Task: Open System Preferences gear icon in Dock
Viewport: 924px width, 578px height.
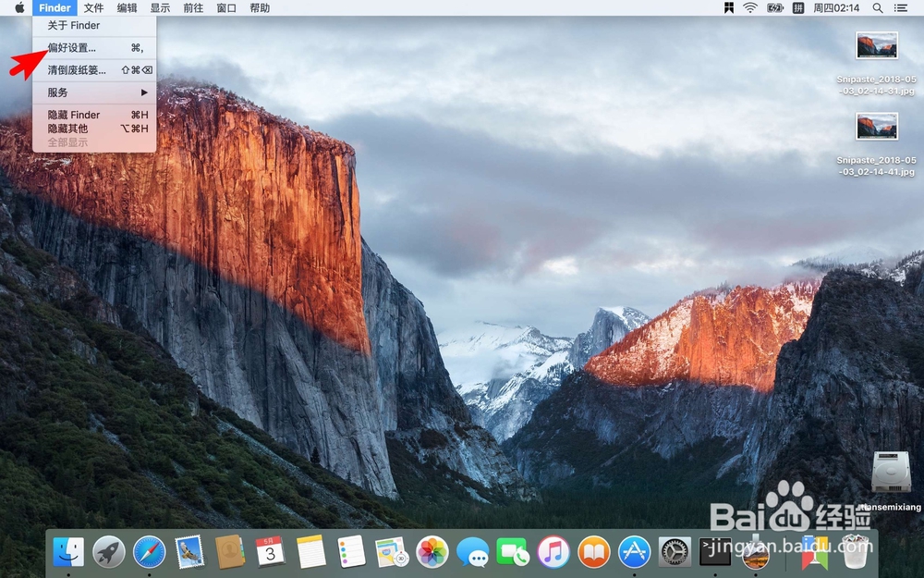Action: 675,552
